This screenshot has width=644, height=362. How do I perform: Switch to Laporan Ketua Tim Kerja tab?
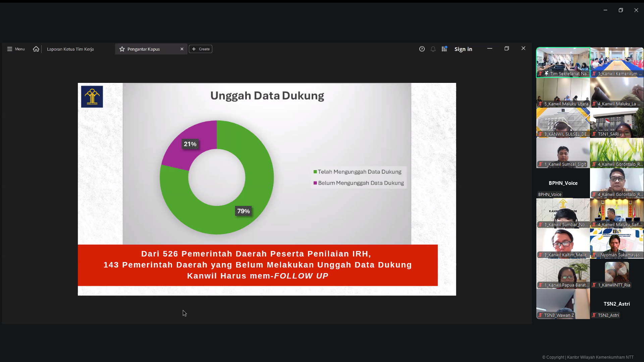point(70,49)
